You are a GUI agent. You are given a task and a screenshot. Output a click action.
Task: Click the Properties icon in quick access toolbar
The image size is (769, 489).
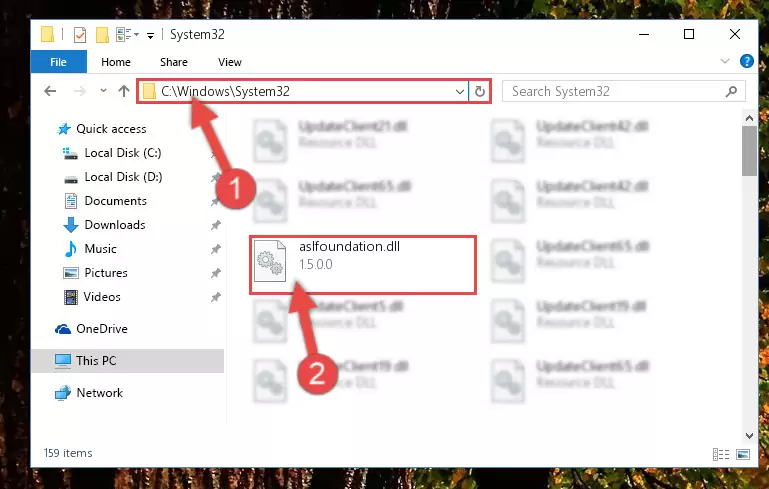80,34
